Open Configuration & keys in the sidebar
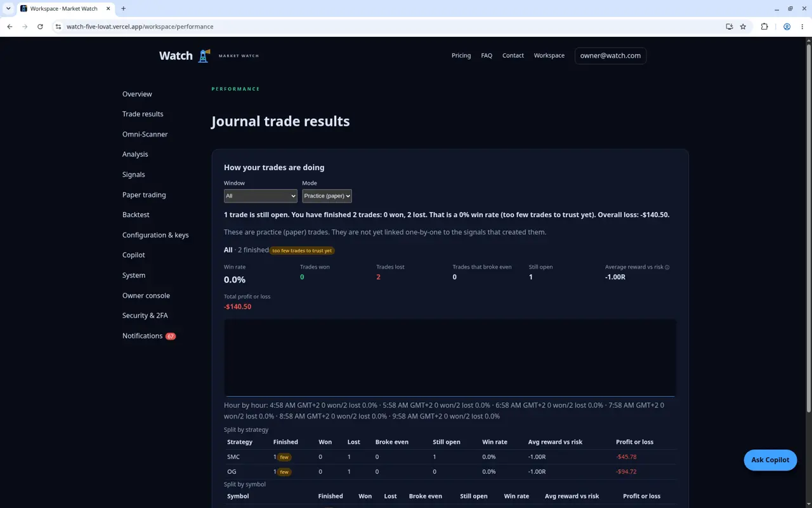This screenshot has height=508, width=812. 155,235
